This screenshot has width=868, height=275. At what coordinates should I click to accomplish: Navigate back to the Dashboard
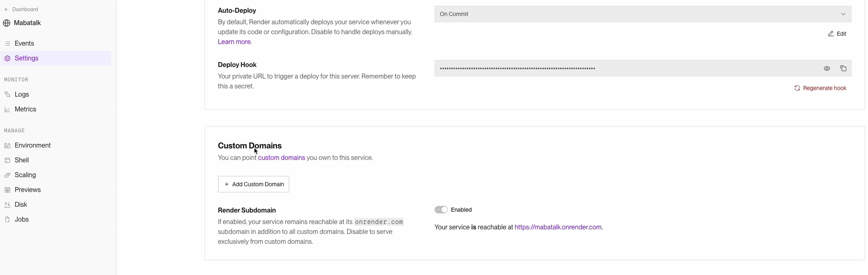(24, 9)
